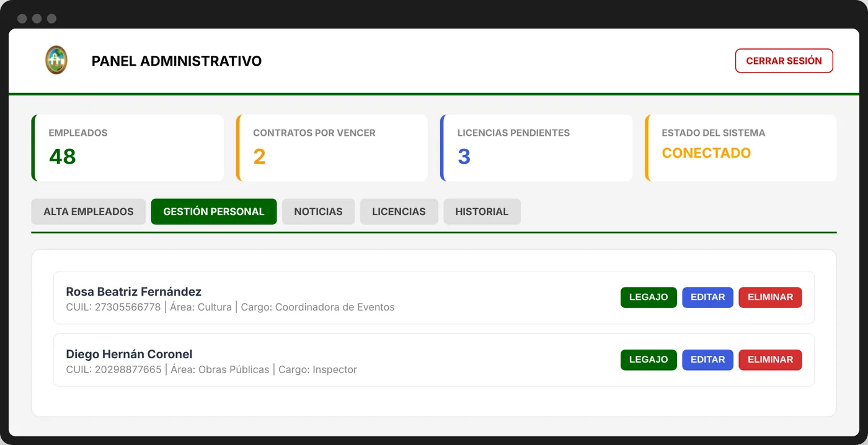Click the Contratos por Vencer value 2
The height and width of the screenshot is (445, 868).
pyautogui.click(x=259, y=156)
